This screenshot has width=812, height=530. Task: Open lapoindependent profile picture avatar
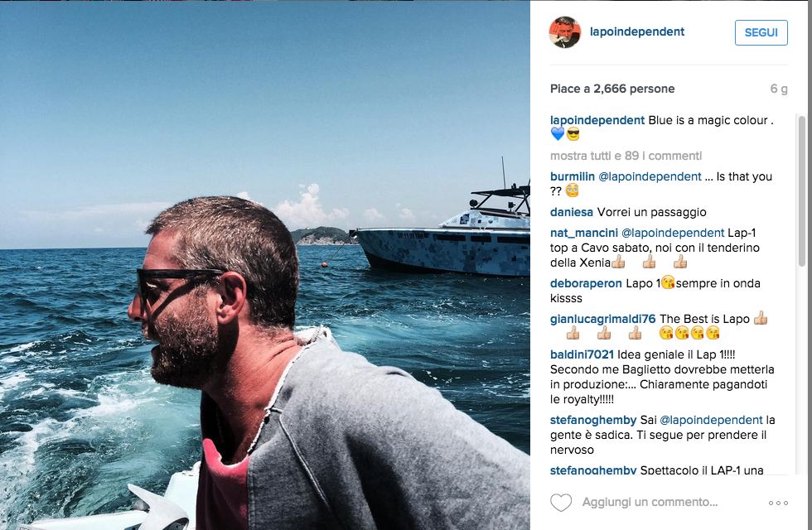coord(565,32)
